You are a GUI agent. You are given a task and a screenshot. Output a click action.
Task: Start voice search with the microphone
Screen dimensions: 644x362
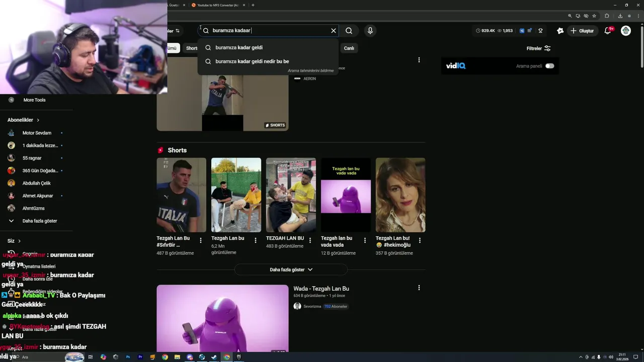(370, 31)
